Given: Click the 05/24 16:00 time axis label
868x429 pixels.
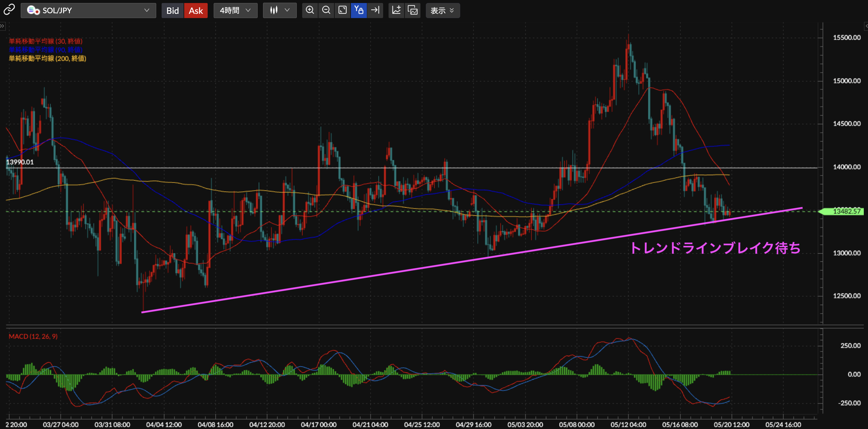Looking at the screenshot, I should (x=783, y=424).
